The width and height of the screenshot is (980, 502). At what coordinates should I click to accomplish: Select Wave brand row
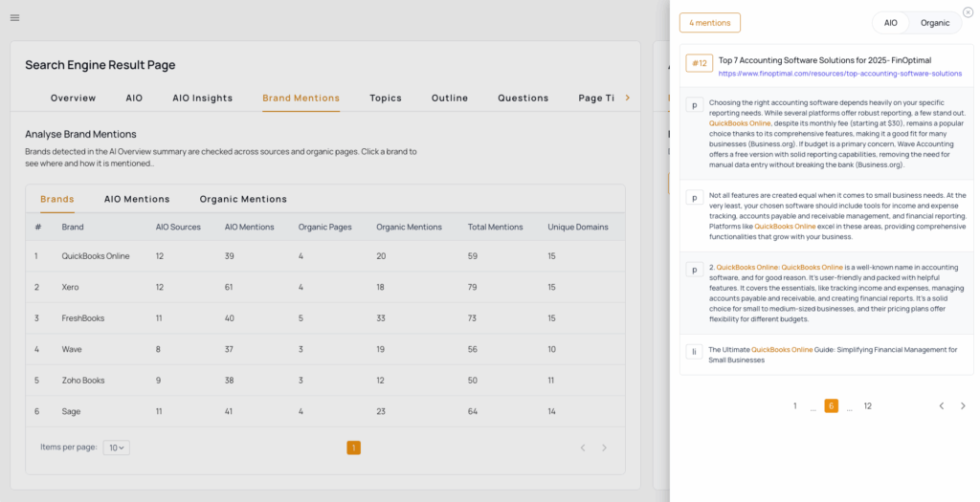(325, 350)
